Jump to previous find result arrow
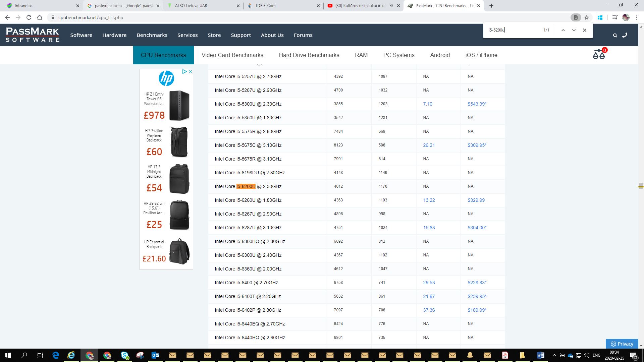644x362 pixels. [x=563, y=30]
